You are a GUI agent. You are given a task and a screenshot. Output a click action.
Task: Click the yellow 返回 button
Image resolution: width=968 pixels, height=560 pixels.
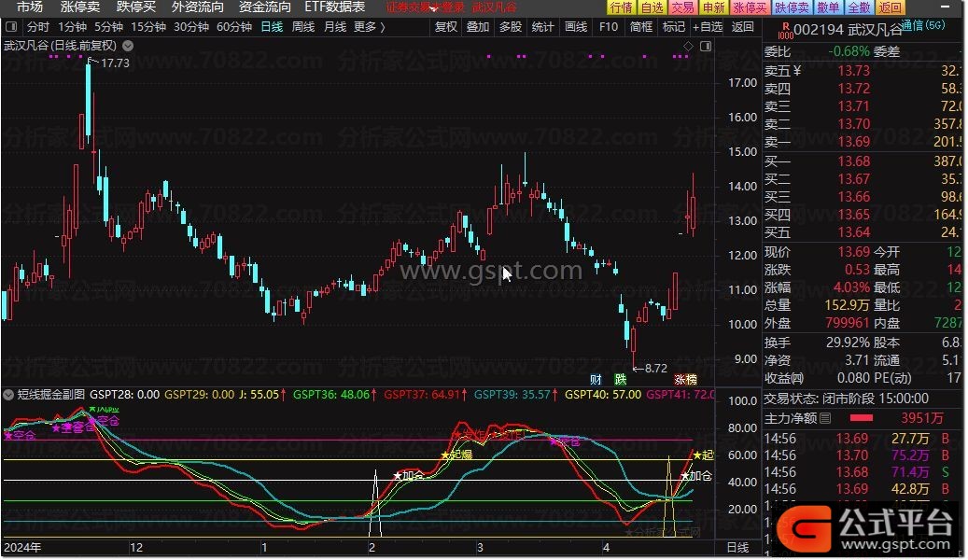click(891, 7)
